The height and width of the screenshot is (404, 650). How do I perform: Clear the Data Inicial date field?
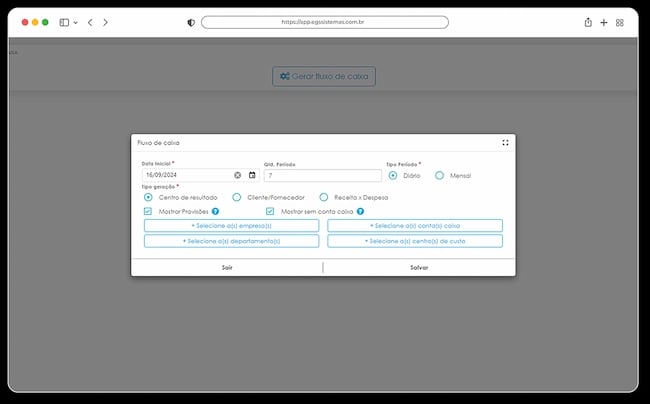(x=238, y=175)
